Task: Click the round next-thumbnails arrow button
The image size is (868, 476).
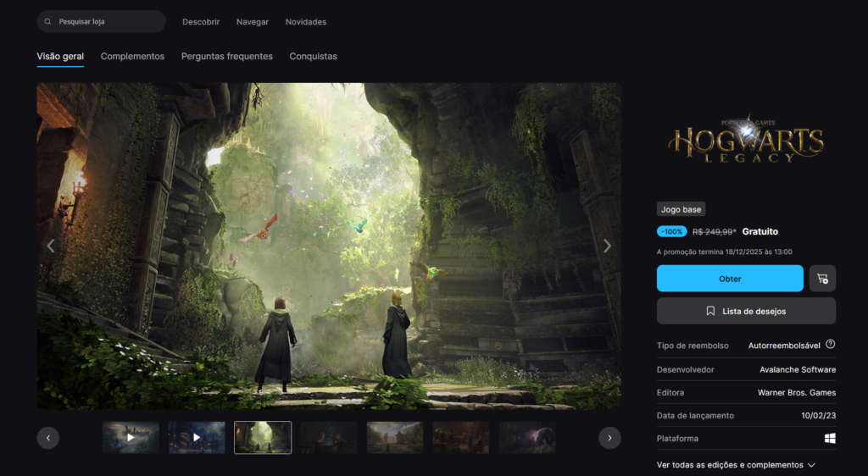Action: (x=609, y=438)
